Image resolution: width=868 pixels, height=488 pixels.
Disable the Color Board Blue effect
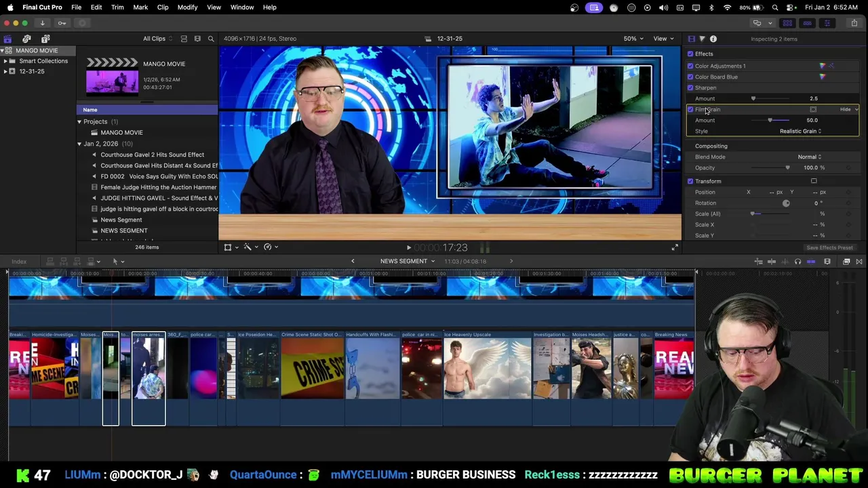690,77
